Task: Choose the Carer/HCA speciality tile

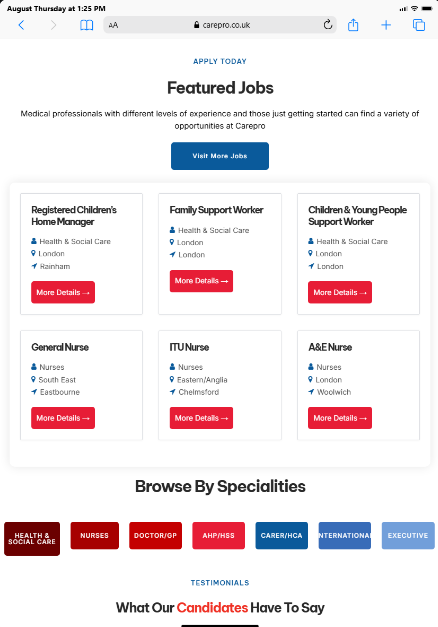Action: pyautogui.click(x=282, y=535)
